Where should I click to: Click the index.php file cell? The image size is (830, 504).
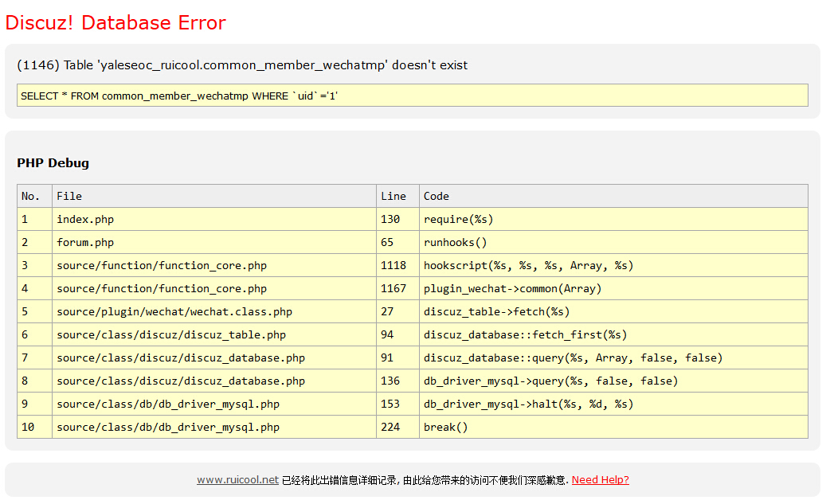click(x=213, y=219)
